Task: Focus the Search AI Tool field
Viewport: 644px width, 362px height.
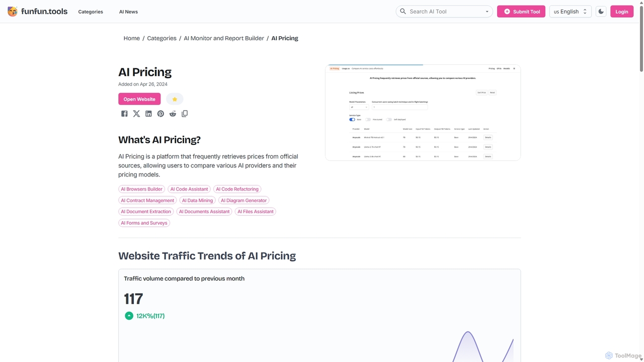Action: pyautogui.click(x=444, y=12)
